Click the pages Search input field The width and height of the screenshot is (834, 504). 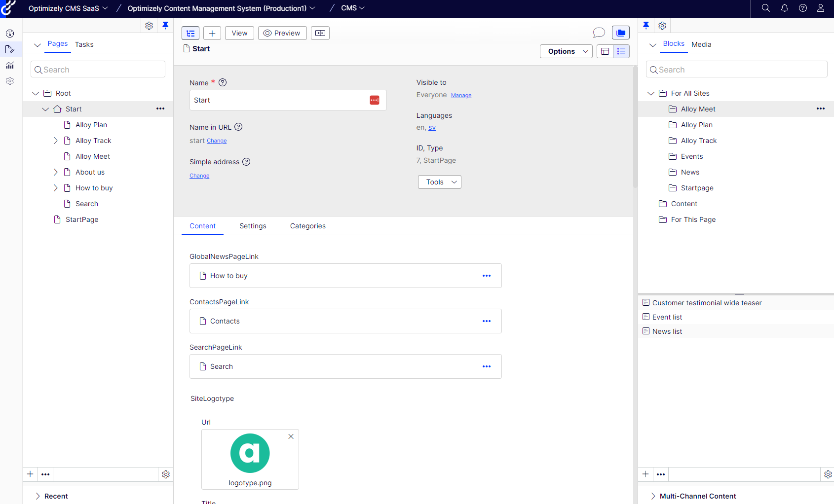pos(98,70)
